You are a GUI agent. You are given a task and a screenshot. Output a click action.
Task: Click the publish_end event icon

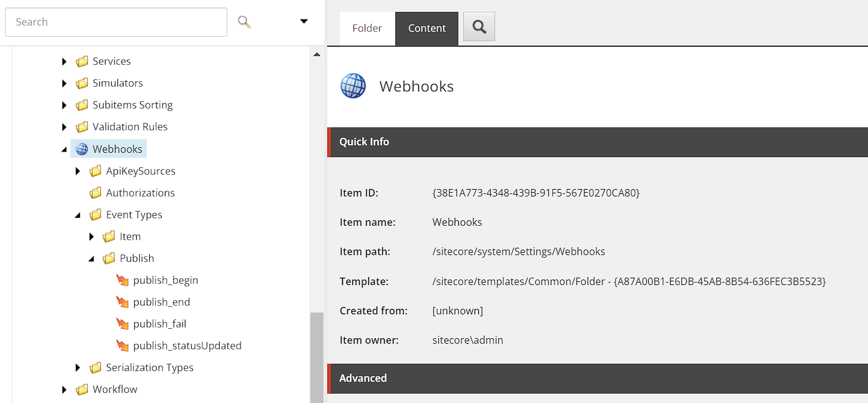122,302
